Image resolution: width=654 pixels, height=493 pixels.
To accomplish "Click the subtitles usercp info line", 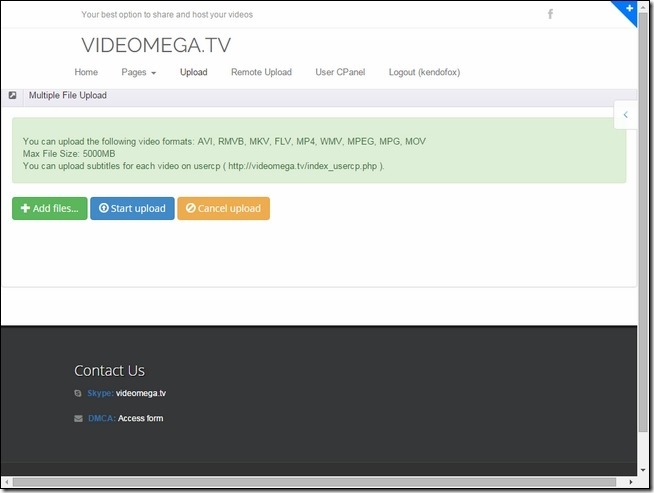I will (204, 166).
